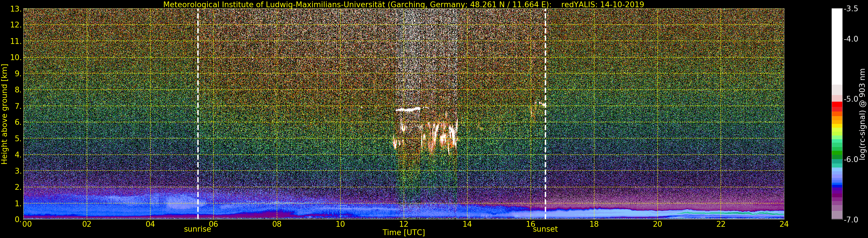Click the time axis tick '14'

[x=467, y=224]
